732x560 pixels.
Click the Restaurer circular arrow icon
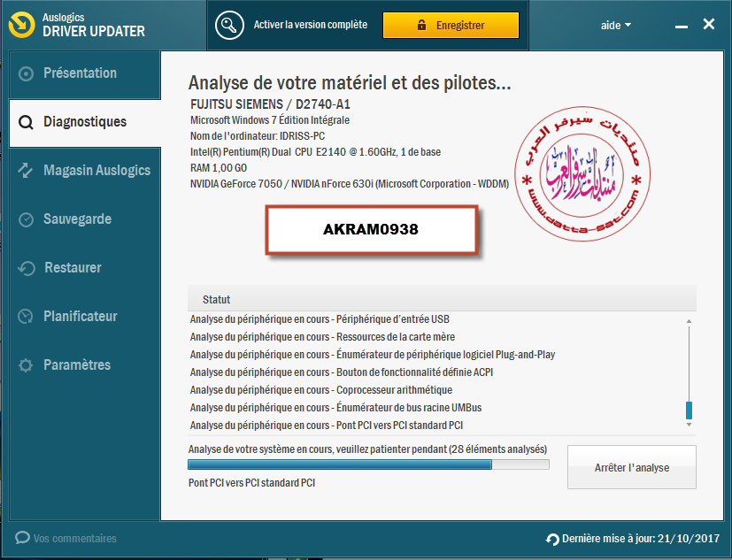coord(27,268)
